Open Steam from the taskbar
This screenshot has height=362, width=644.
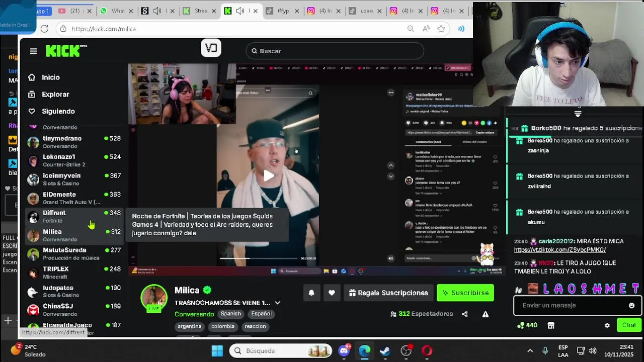click(x=385, y=350)
